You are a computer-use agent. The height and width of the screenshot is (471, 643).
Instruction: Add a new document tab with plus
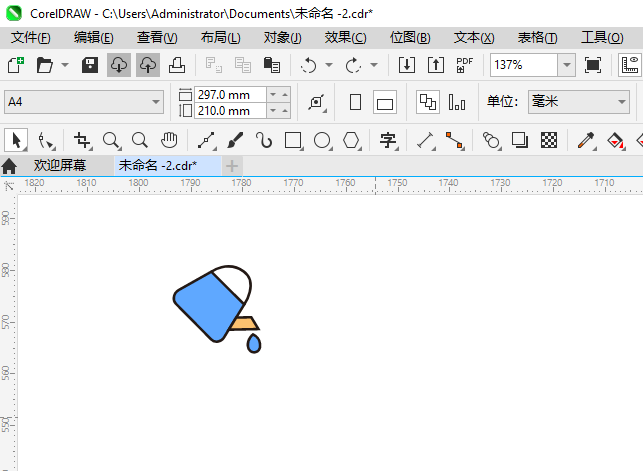click(232, 166)
